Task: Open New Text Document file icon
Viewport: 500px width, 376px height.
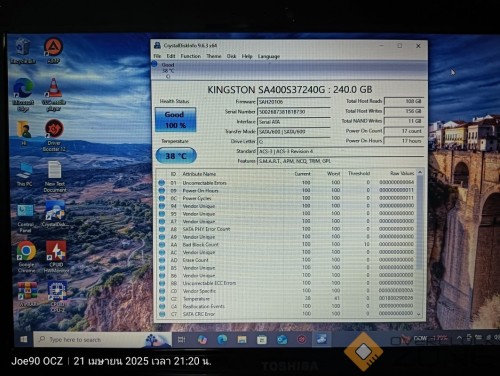Action: click(x=55, y=177)
